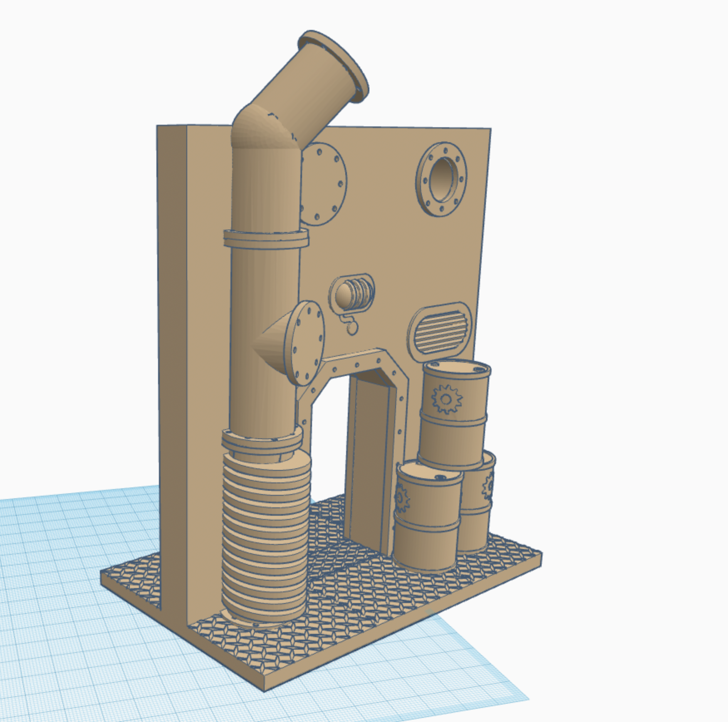The image size is (728, 722).
Task: Click the front lower barrel beside the doorway
Action: (x=427, y=516)
